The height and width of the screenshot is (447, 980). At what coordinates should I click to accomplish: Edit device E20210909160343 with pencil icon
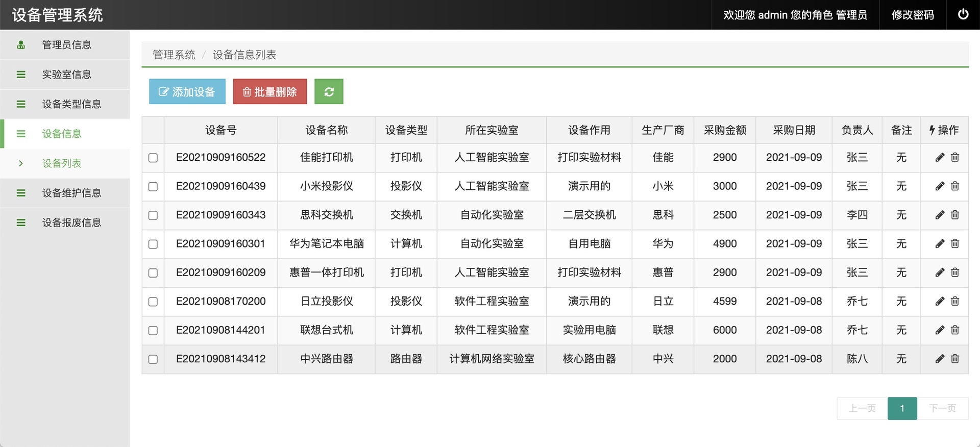click(x=940, y=215)
